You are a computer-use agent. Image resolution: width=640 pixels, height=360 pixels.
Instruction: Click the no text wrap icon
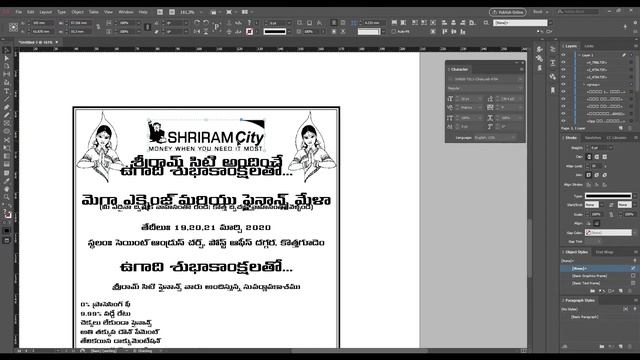[334, 23]
